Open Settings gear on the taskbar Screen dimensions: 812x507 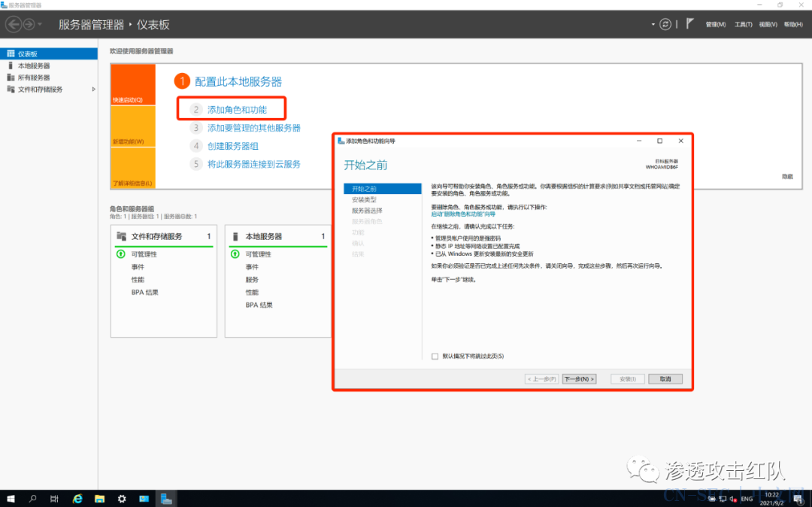(x=122, y=499)
